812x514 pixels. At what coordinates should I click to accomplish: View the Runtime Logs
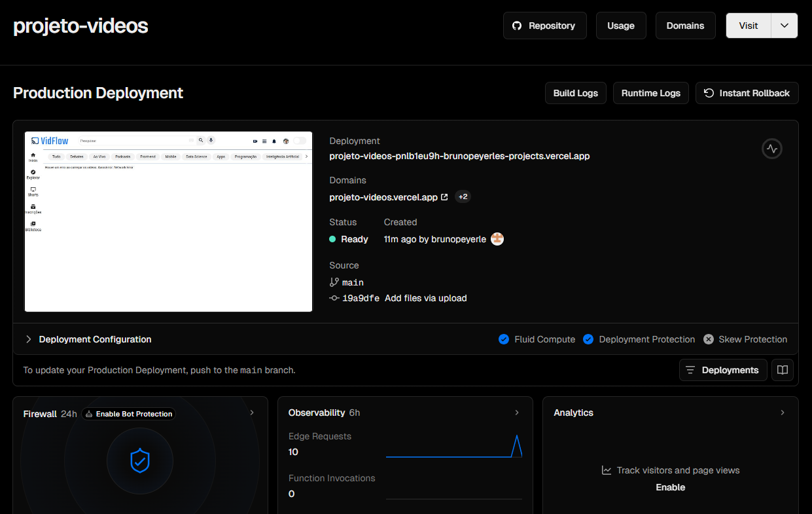point(651,93)
